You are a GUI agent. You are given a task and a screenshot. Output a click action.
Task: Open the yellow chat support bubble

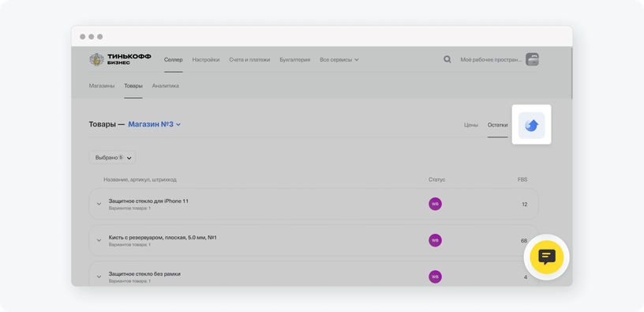click(546, 257)
